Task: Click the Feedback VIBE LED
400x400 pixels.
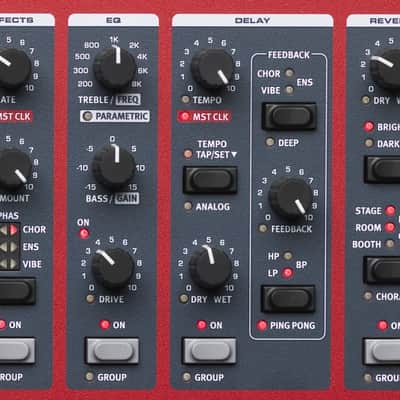Action: (x=289, y=90)
